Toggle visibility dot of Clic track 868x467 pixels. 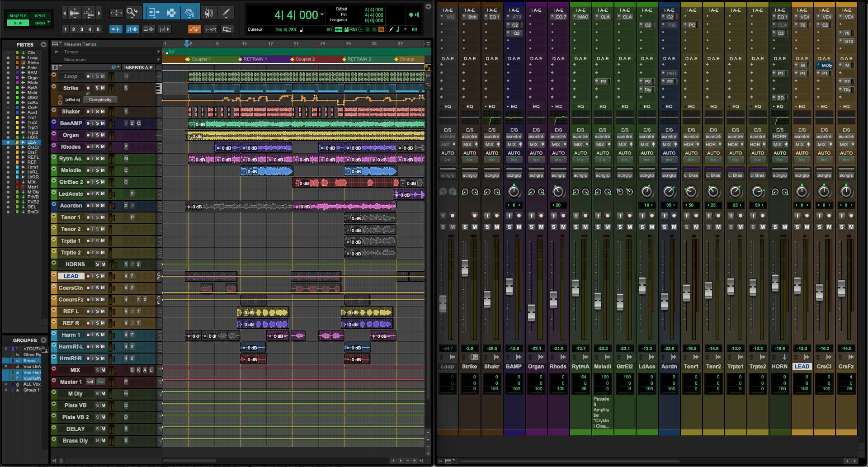(x=8, y=53)
